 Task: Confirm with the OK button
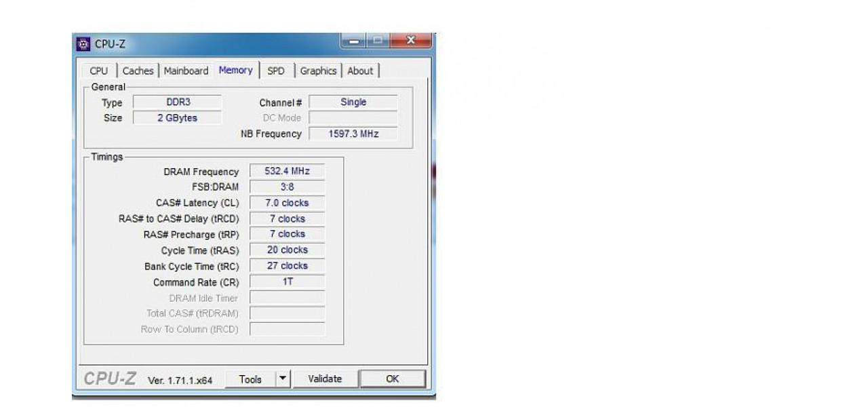(x=392, y=379)
